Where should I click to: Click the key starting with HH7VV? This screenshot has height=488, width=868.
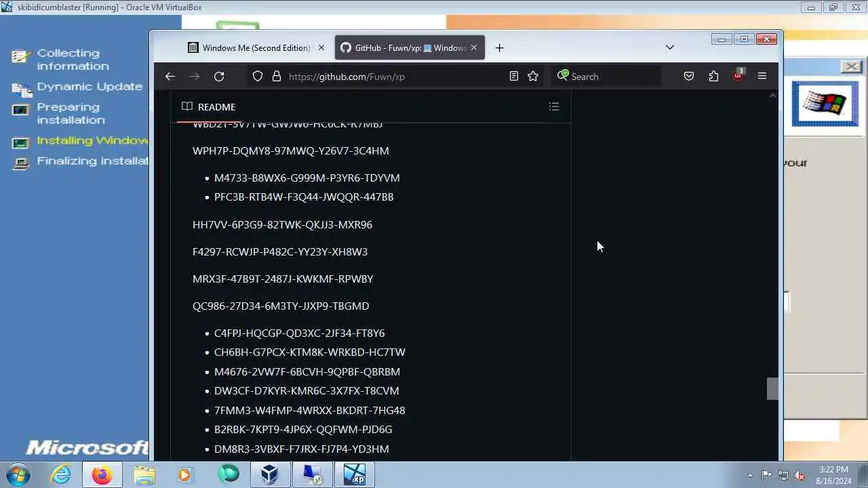282,224
